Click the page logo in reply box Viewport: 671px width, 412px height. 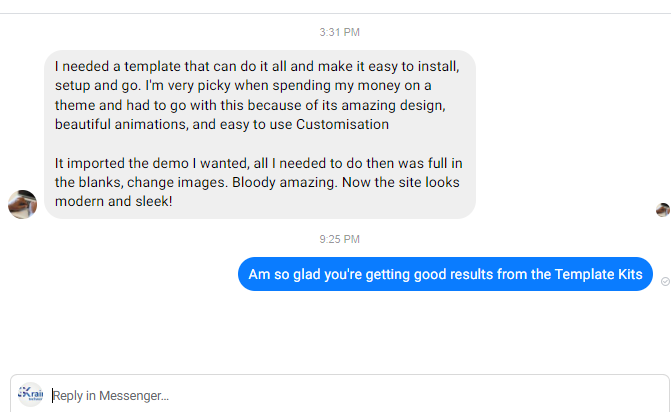click(31, 394)
